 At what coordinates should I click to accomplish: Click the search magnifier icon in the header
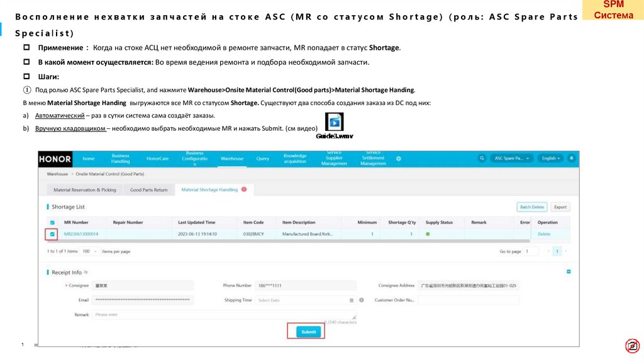tap(482, 158)
